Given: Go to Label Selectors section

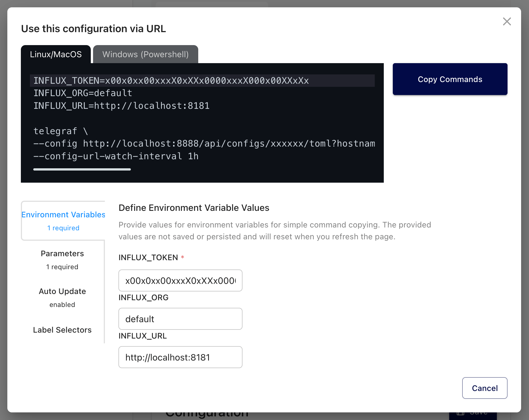Looking at the screenshot, I should [x=62, y=330].
